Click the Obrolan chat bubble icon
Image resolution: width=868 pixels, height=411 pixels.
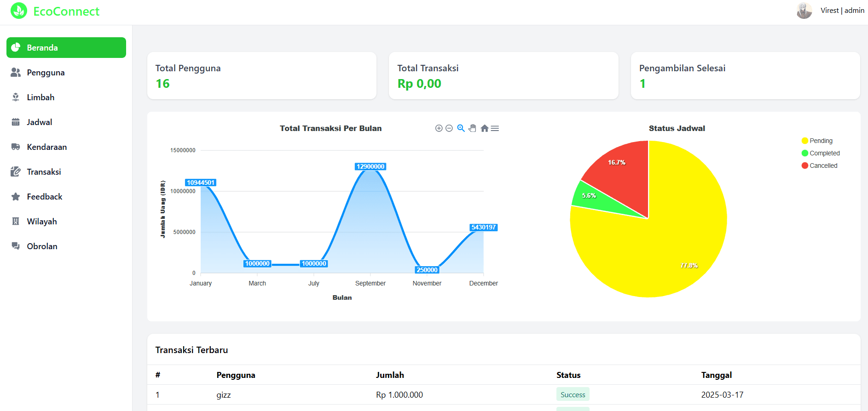point(16,246)
